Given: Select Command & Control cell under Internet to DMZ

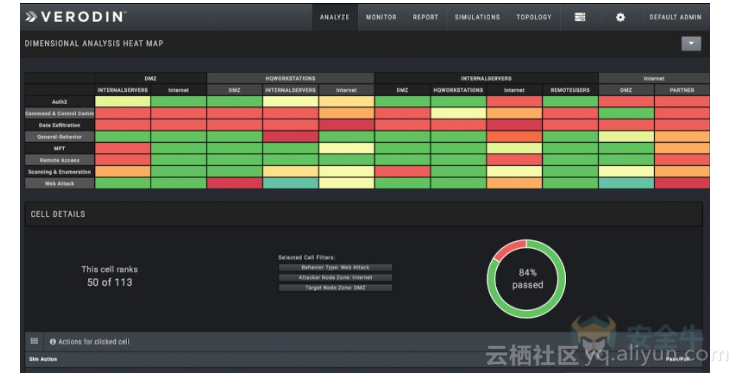Looking at the screenshot, I should (x=626, y=113).
